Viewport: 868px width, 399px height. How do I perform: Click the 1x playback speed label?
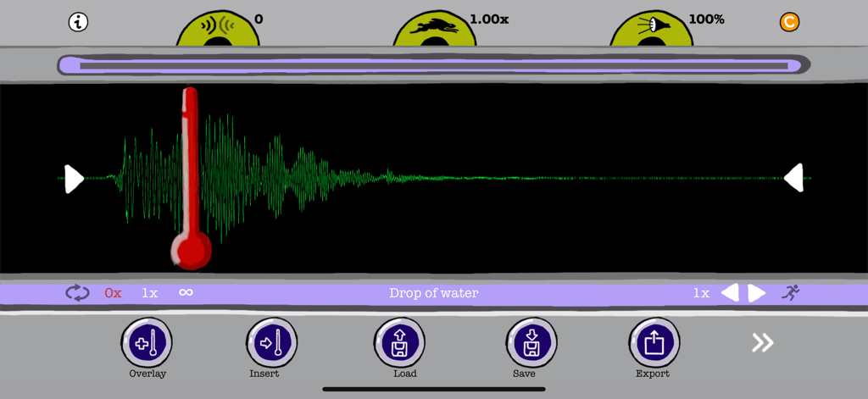coord(701,293)
